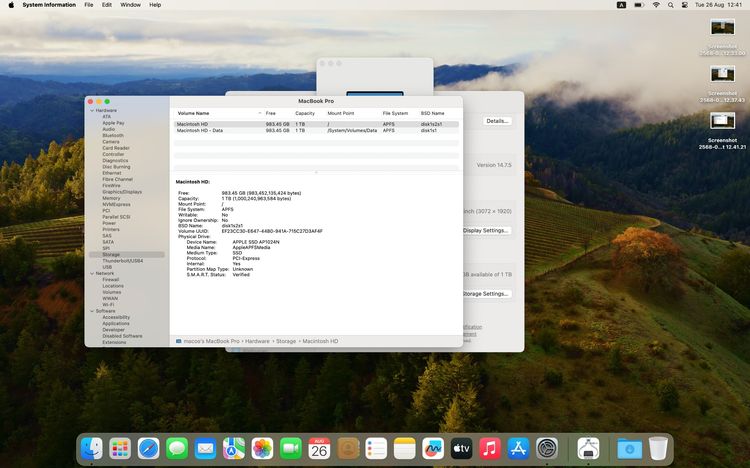
Task: Click the battery status icon
Action: click(x=639, y=5)
